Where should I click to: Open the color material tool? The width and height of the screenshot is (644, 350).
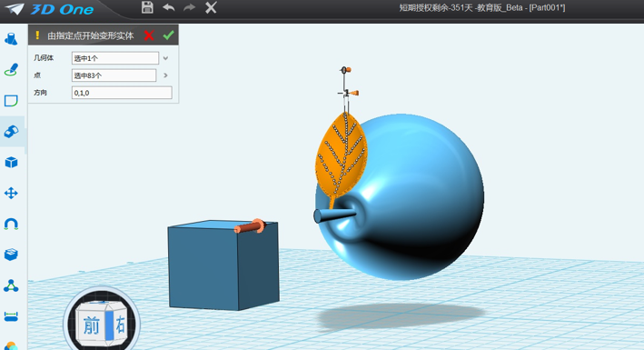[x=11, y=345]
